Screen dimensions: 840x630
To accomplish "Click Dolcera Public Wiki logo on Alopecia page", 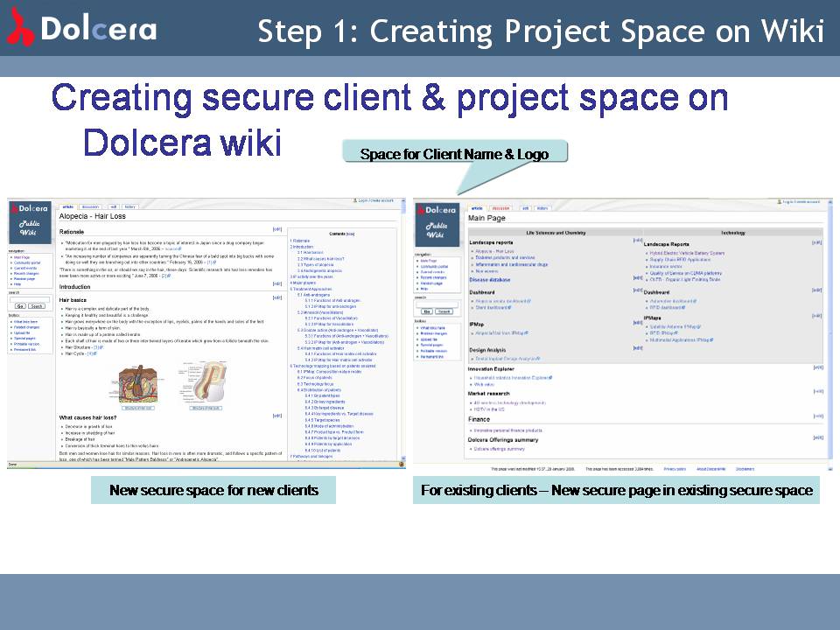I will click(30, 222).
